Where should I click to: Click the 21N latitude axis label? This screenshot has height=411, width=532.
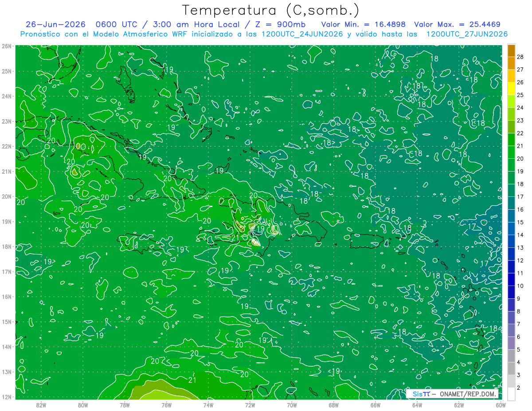tap(7, 172)
